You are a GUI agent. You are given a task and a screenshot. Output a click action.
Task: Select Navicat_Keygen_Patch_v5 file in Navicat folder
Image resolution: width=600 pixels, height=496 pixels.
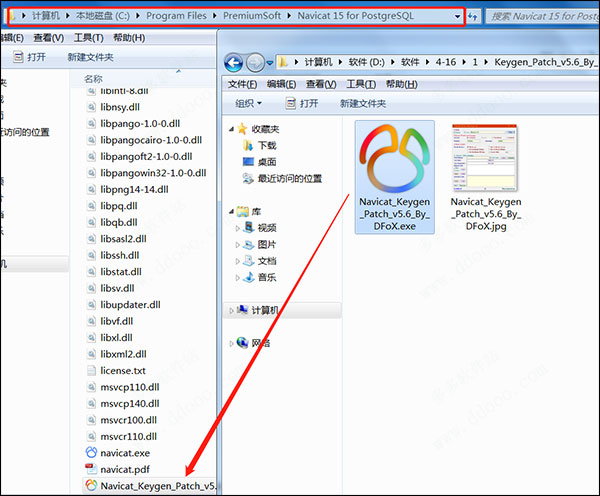[x=152, y=486]
